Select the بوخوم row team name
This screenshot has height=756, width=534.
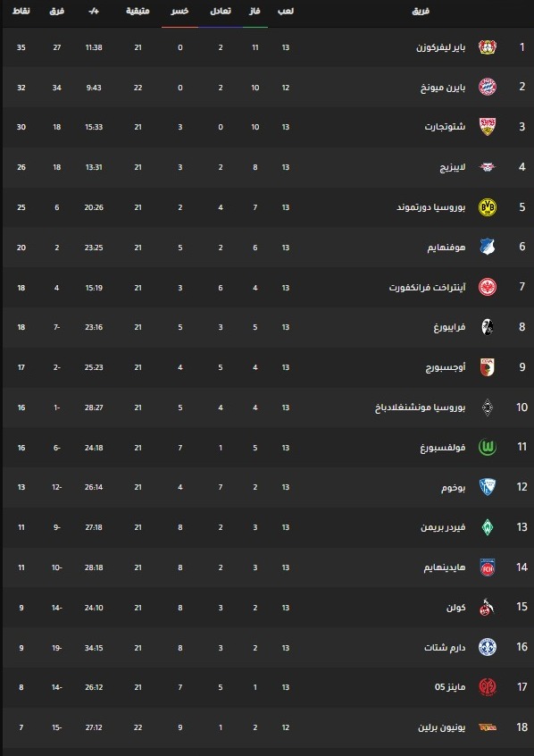click(454, 487)
